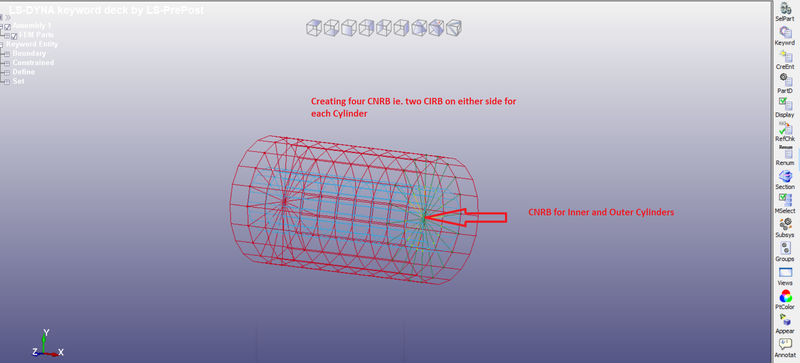Toggle the FEM Parts checkbox
The width and height of the screenshot is (800, 363).
pyautogui.click(x=14, y=36)
